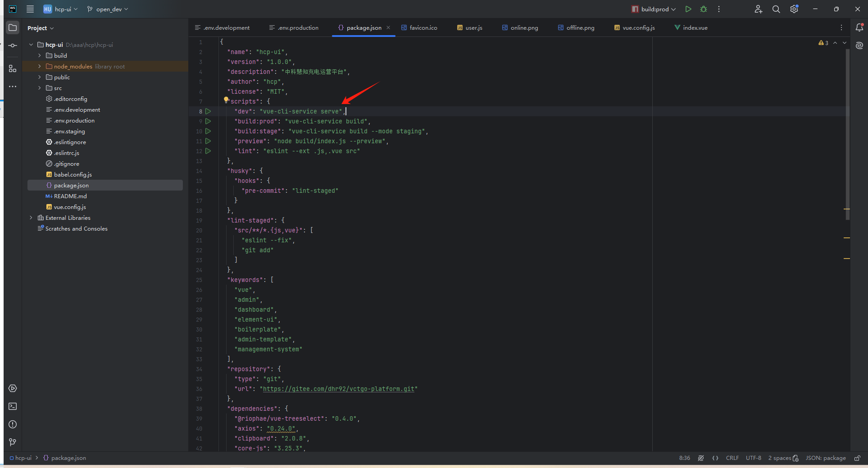Image resolution: width=868 pixels, height=468 pixels.
Task: Collapse the hcp-ui root folder
Action: pyautogui.click(x=31, y=45)
